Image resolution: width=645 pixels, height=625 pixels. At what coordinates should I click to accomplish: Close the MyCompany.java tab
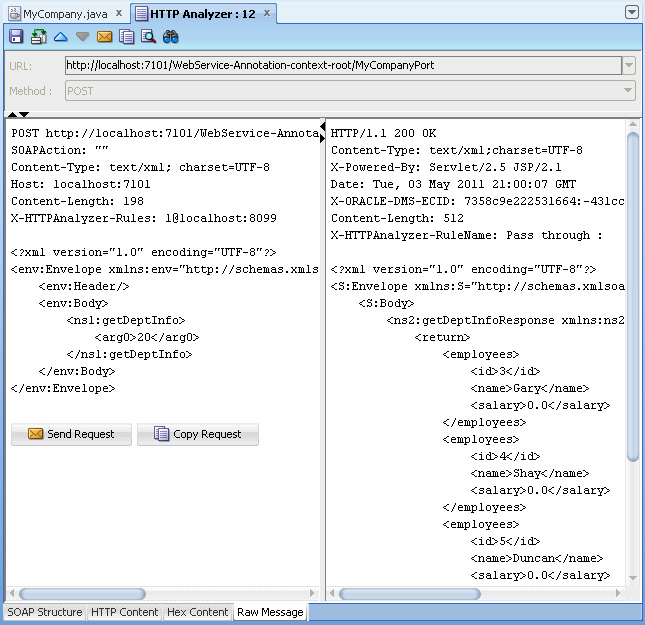click(x=119, y=13)
